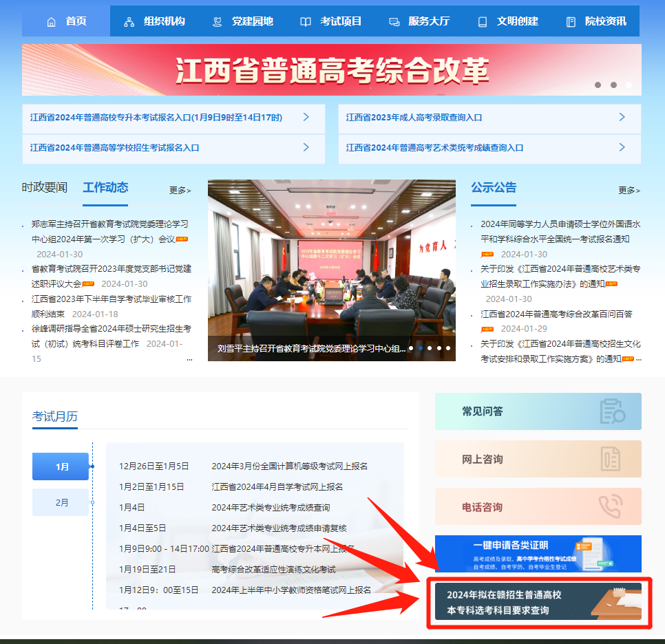This screenshot has width=665, height=644.
Task: Open 江西省2023年成人高考录取查询入口 link
Action: pyautogui.click(x=414, y=118)
